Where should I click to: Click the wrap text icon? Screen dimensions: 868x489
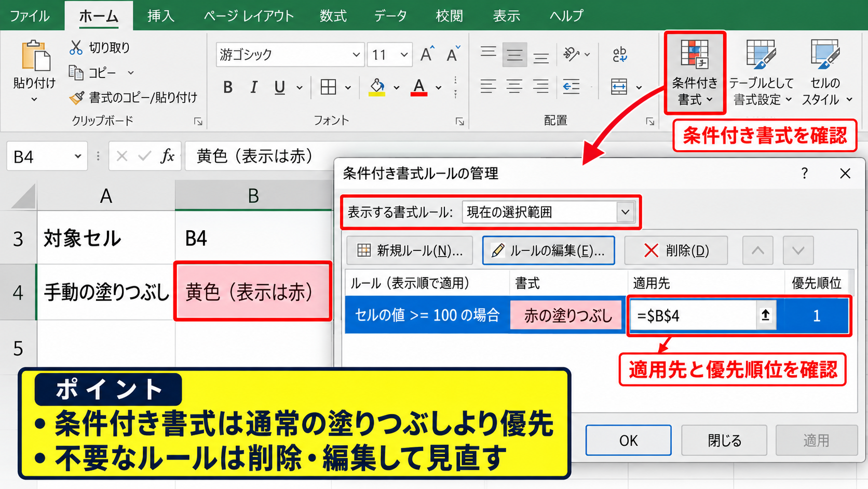coord(620,54)
